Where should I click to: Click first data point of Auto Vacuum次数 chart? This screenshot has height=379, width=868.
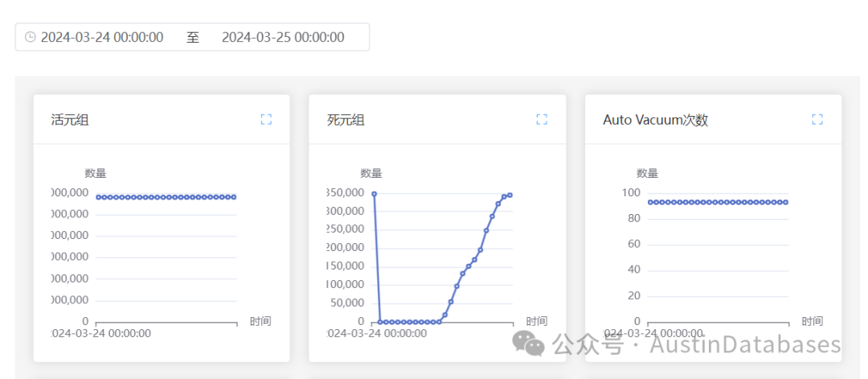[650, 202]
